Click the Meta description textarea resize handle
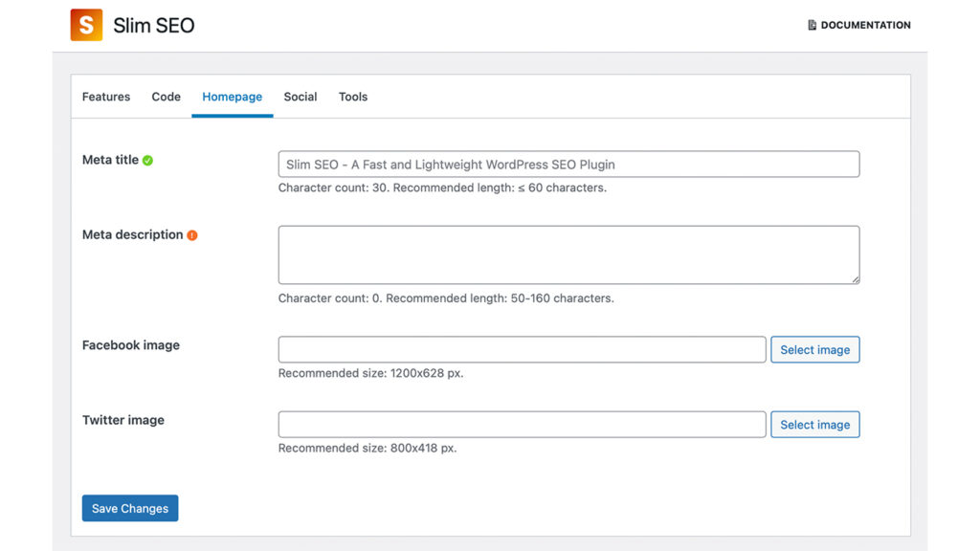The height and width of the screenshot is (551, 980). pos(855,279)
